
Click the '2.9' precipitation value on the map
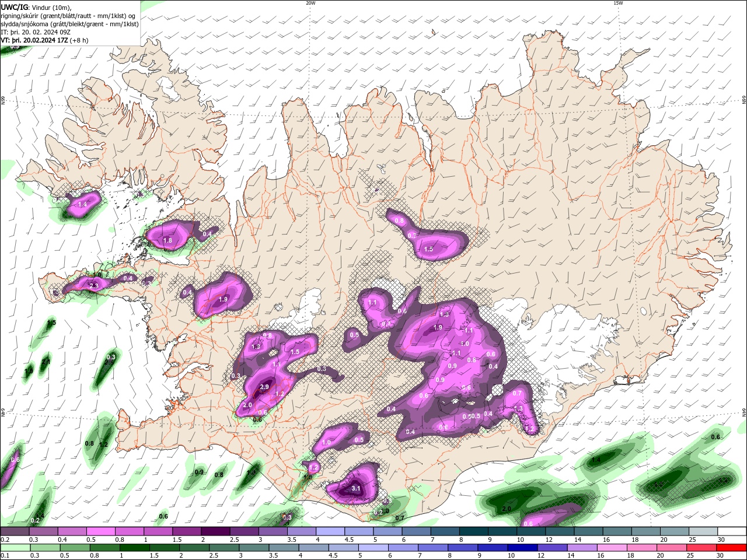click(x=264, y=387)
